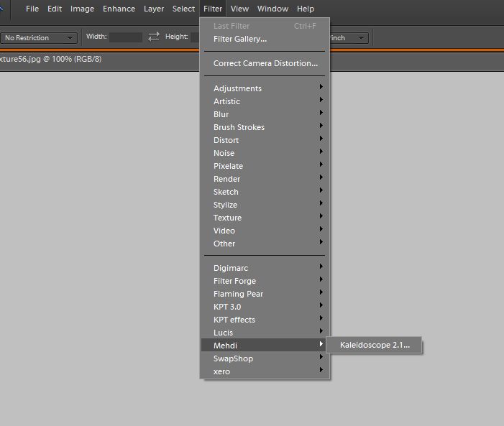Expand the Adjustments filter submenu

pyautogui.click(x=237, y=88)
